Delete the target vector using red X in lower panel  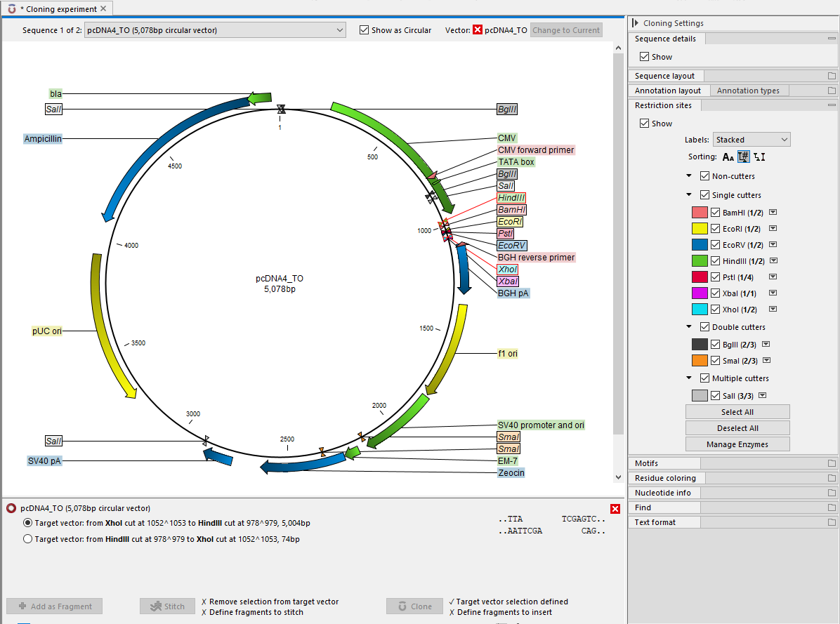pyautogui.click(x=615, y=509)
